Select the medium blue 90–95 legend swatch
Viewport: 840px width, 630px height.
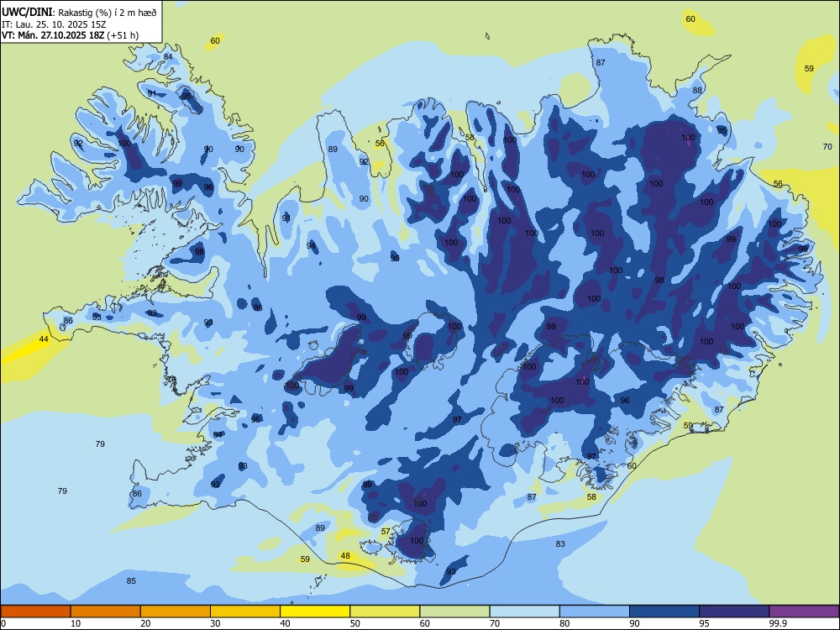[x=664, y=612]
